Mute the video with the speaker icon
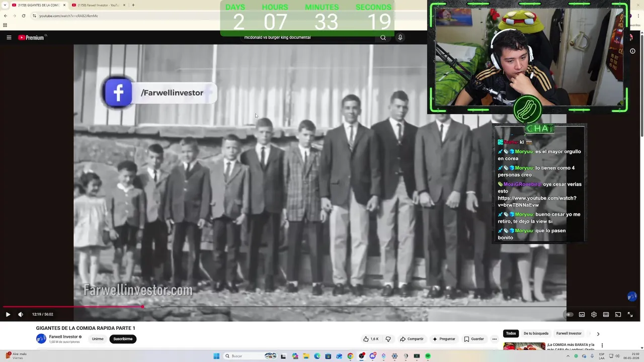This screenshot has height=362, width=644. [21, 314]
